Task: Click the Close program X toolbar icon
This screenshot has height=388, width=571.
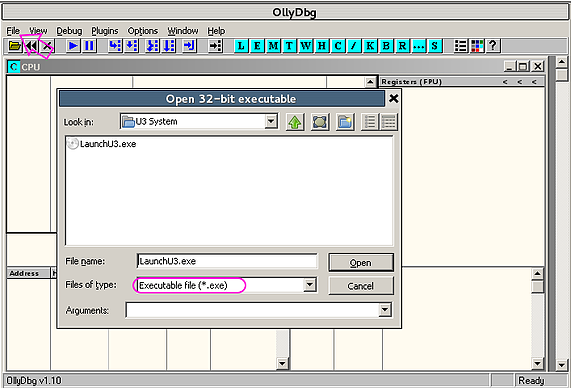Action: 47,46
